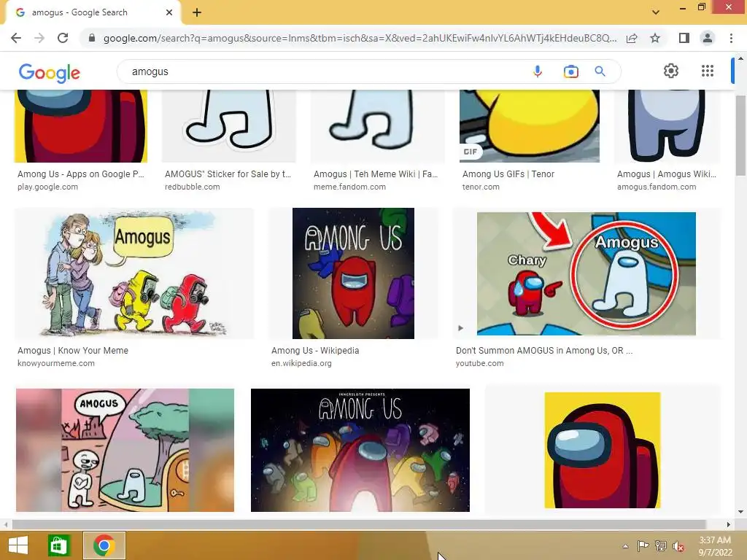Screen dimensions: 747x560
Task: Open the Among Us Wikipedia poster image
Action: (x=353, y=273)
